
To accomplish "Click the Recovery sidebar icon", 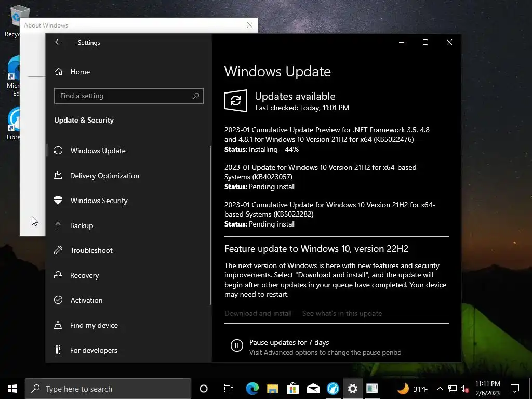I will 58,275.
